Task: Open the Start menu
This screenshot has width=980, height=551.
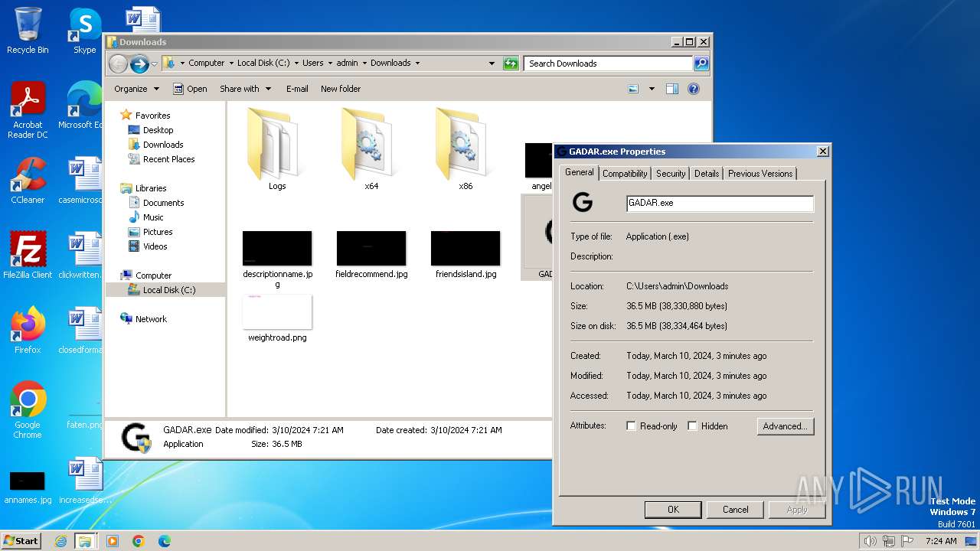Action: point(21,541)
